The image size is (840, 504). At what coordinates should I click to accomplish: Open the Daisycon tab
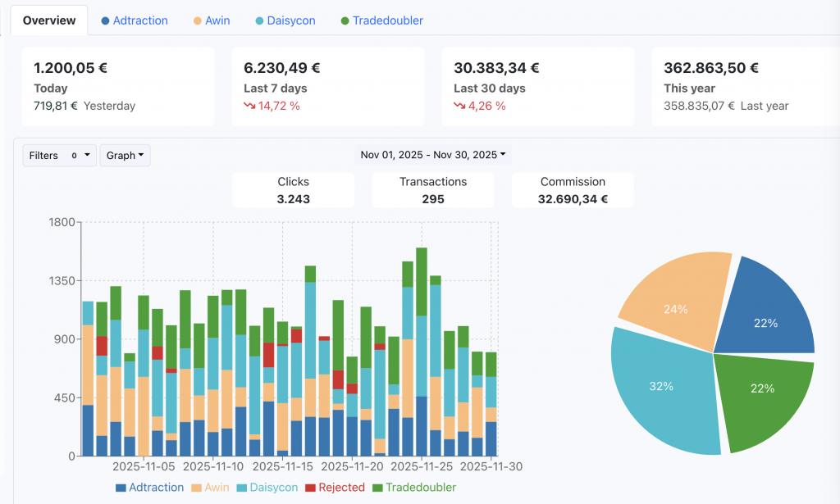pos(285,20)
